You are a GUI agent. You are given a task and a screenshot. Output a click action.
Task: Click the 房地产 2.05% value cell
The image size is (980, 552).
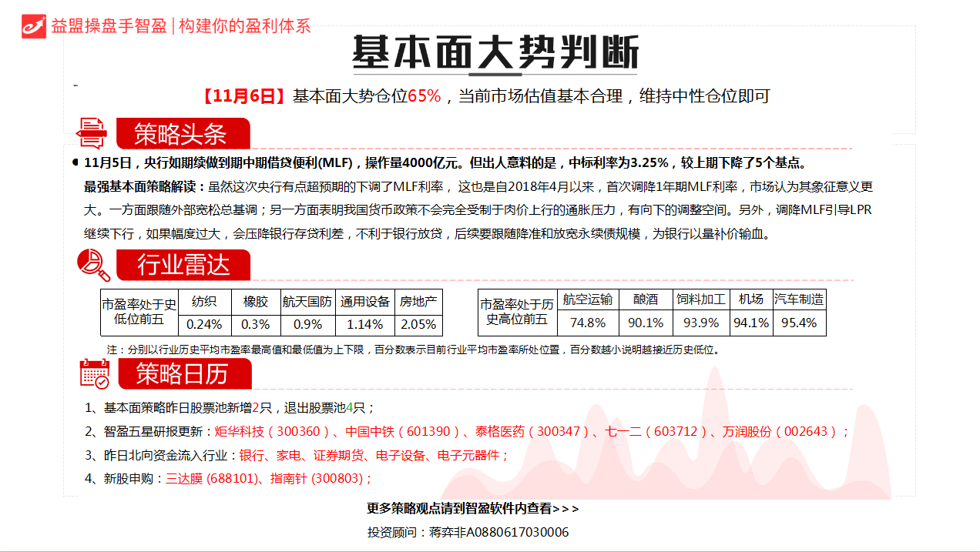418,324
